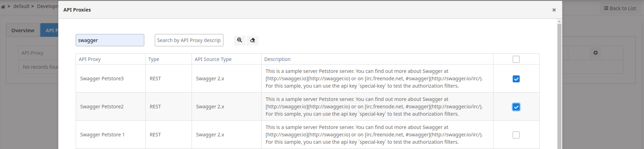The width and height of the screenshot is (644, 149).
Task: Click the list icon beside Back to List
Action: pyautogui.click(x=606, y=8)
